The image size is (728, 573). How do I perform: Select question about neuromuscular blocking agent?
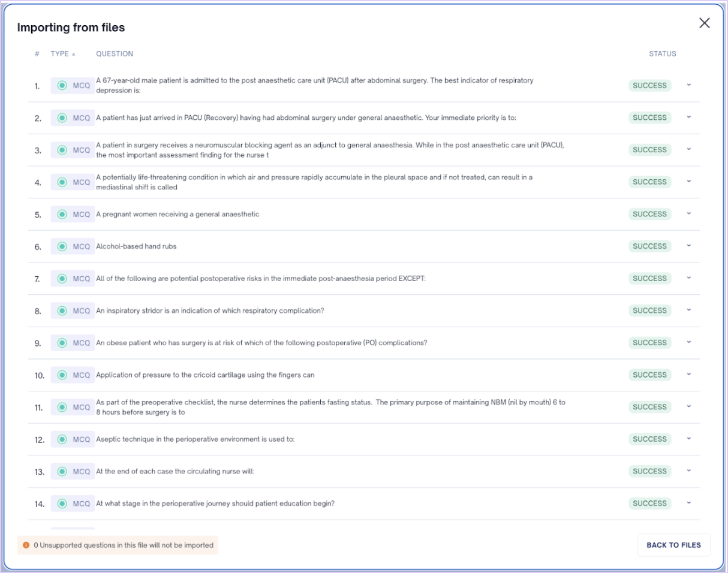coord(330,150)
